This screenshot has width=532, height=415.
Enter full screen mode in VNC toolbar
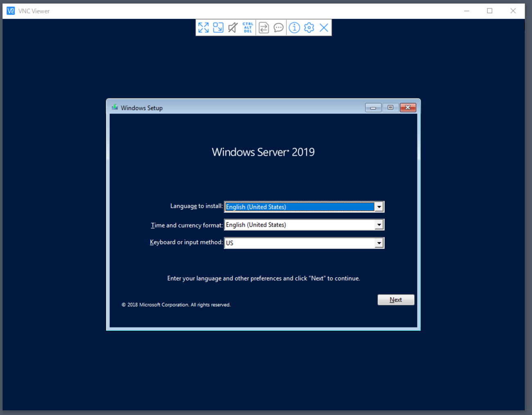[203, 27]
